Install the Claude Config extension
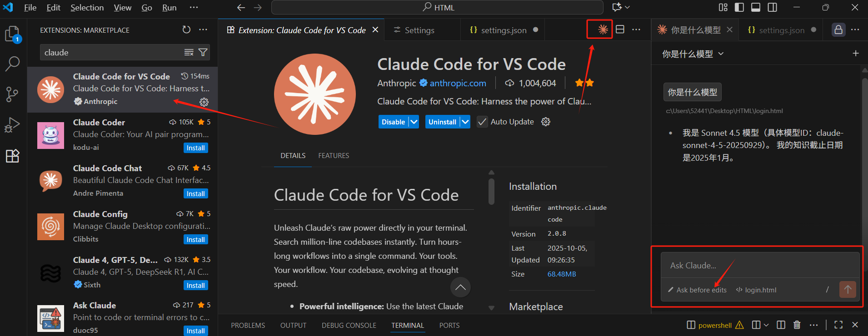 point(195,240)
